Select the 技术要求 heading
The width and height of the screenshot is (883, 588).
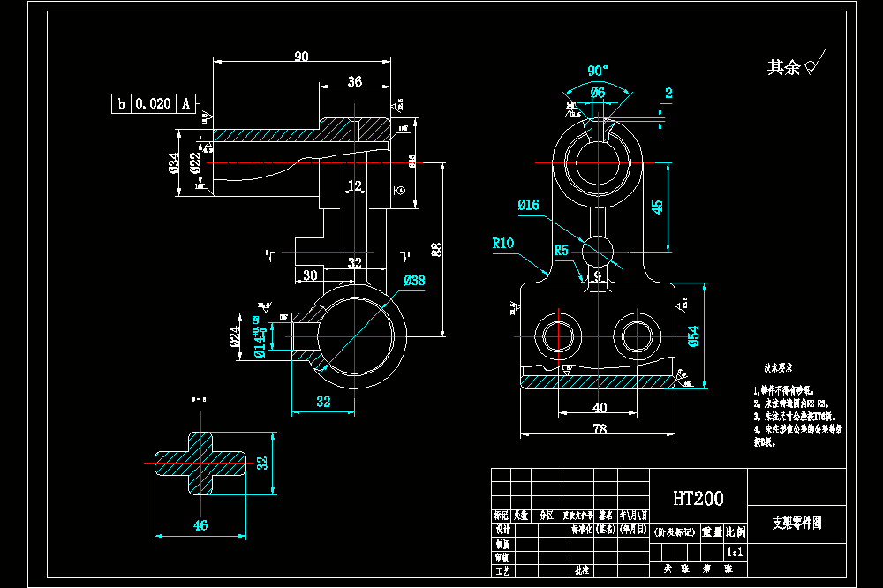(x=778, y=368)
